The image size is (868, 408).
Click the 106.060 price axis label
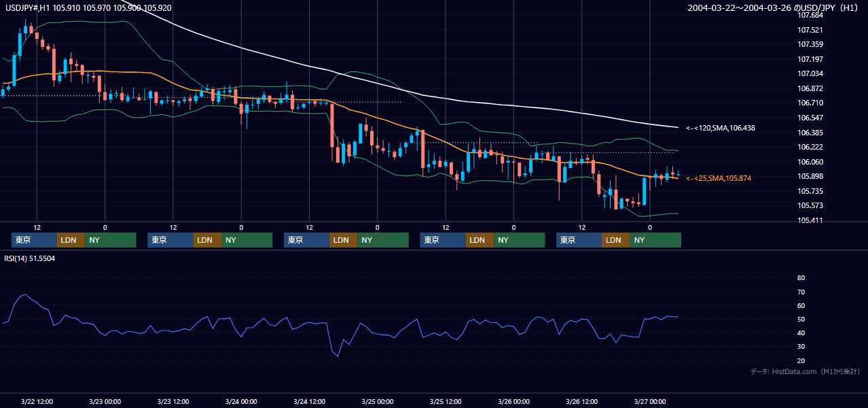[810, 162]
